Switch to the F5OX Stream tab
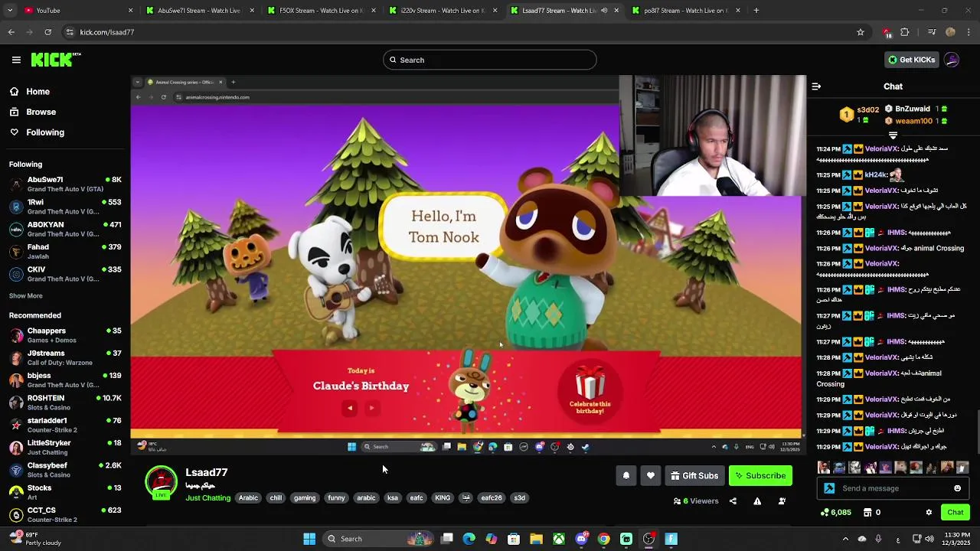This screenshot has width=980, height=551. click(321, 11)
